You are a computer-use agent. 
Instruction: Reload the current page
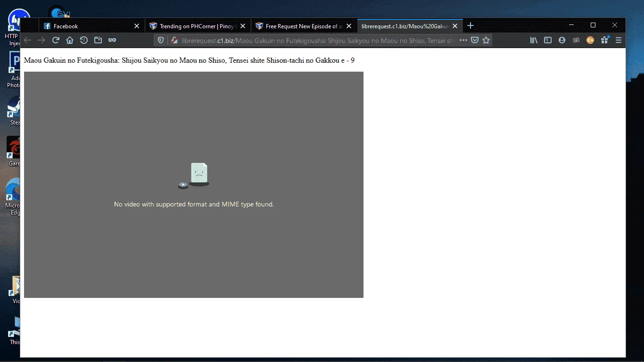[x=56, y=41]
